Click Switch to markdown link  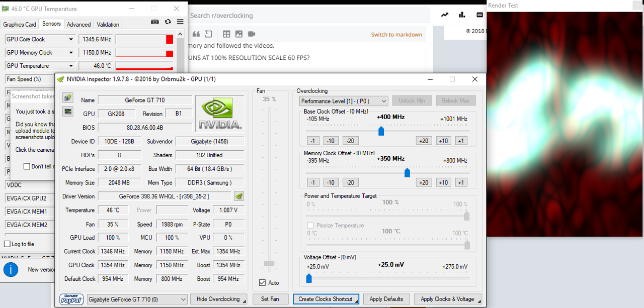click(x=396, y=35)
